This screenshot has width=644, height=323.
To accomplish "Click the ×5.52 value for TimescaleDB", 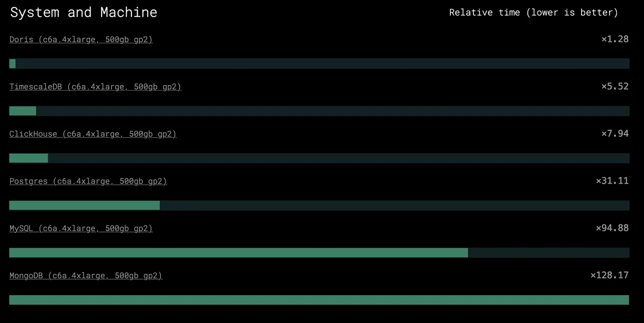I will 615,87.
